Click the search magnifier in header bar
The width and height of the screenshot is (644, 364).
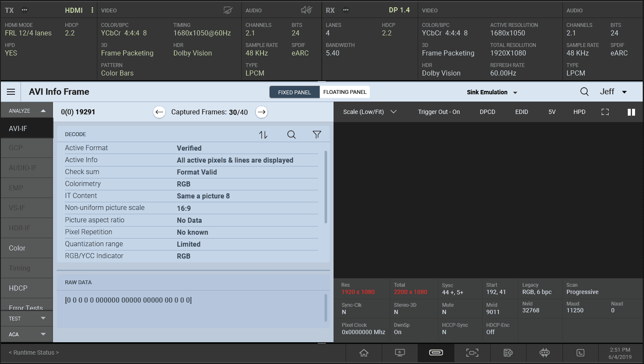[584, 92]
